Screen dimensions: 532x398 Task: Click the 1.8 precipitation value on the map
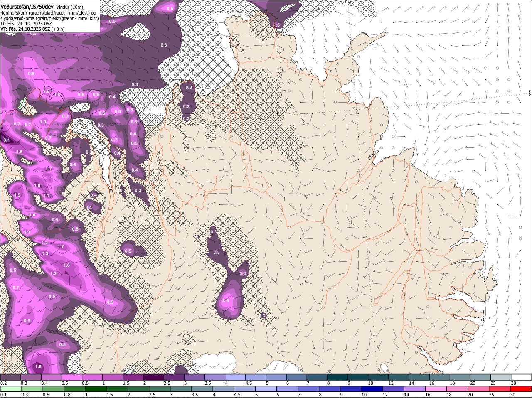pos(37,186)
